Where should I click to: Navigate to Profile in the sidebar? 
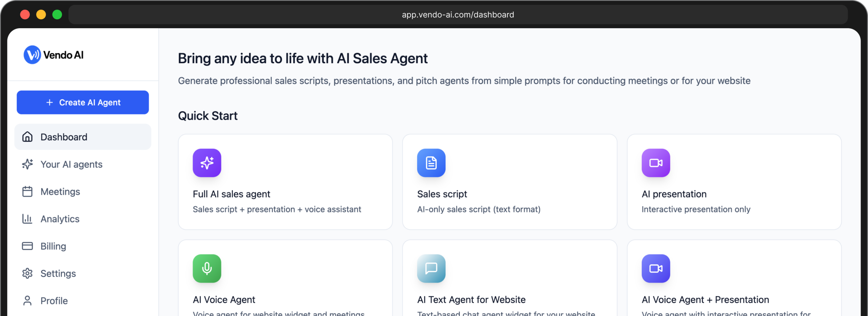54,301
